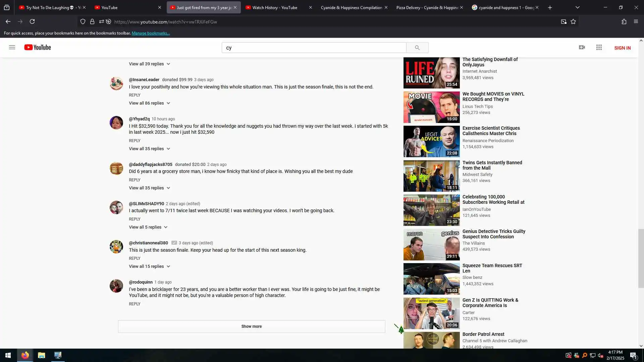Click the Show more comments button
Image resolution: width=644 pixels, height=362 pixels.
(251, 326)
